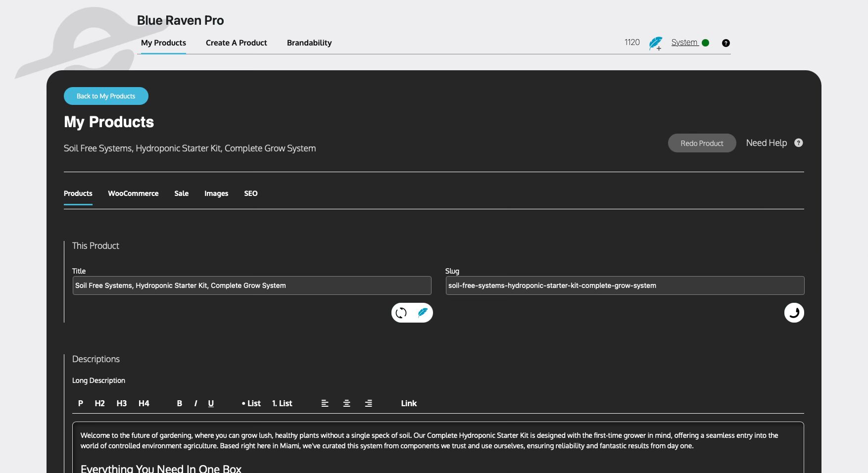Open the SEO tab
Viewport: 868px width, 473px height.
tap(251, 193)
